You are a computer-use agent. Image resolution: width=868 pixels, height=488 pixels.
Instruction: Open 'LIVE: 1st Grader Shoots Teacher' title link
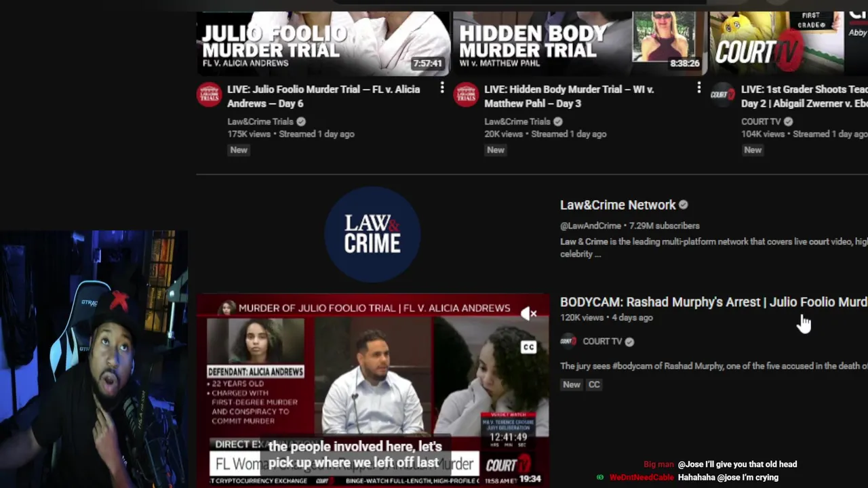pos(804,96)
